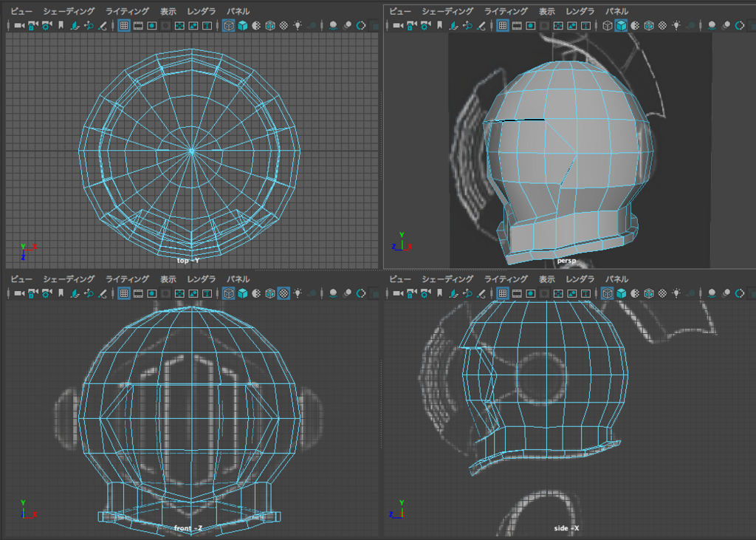The height and width of the screenshot is (540, 756).
Task: Open パネル menu in front view panel
Action: (x=238, y=279)
